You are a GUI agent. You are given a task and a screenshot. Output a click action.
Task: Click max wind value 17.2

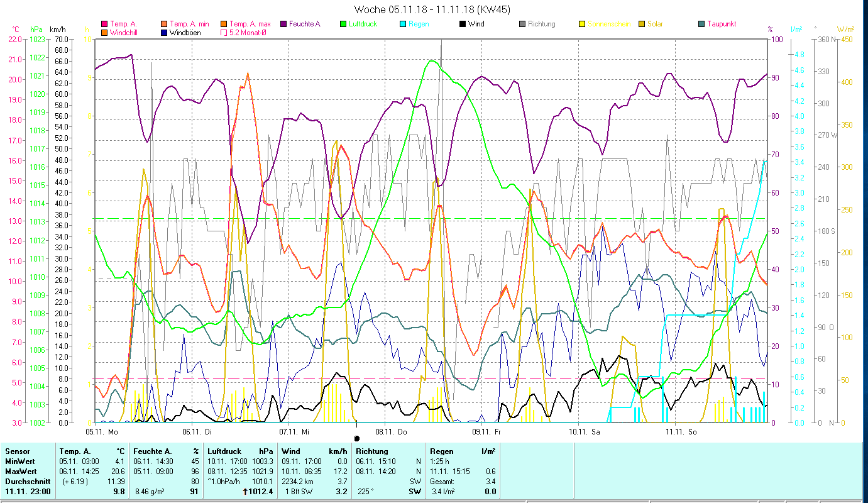(341, 472)
